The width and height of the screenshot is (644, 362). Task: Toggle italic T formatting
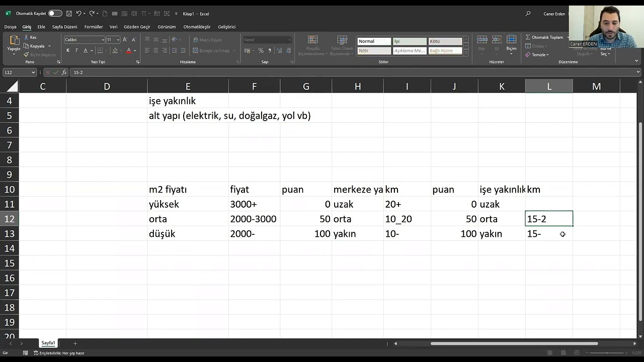pos(76,50)
